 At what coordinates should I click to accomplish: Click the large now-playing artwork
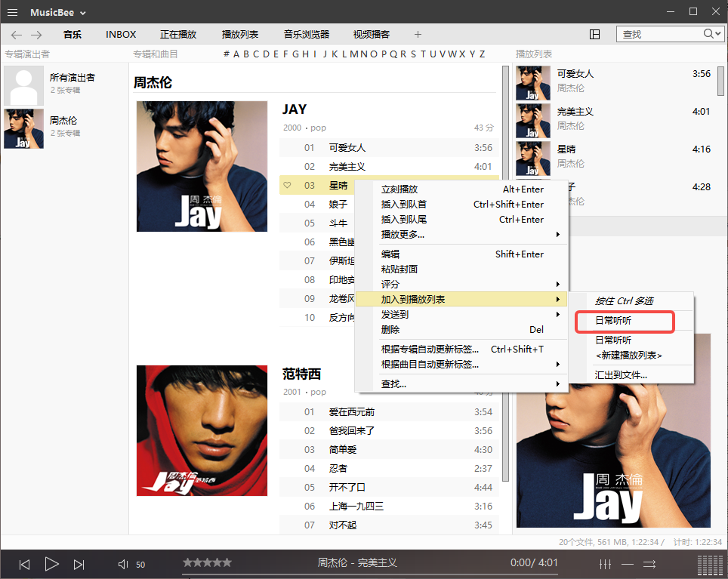(x=613, y=457)
